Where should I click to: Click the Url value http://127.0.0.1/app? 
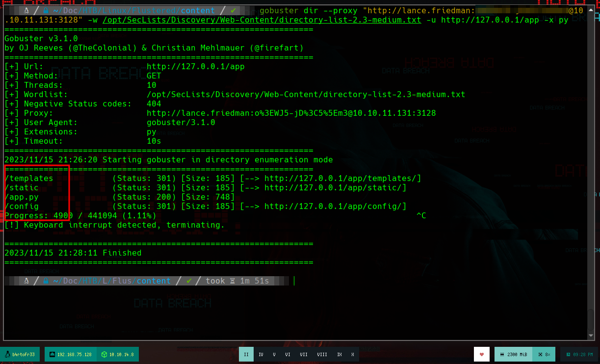(195, 67)
